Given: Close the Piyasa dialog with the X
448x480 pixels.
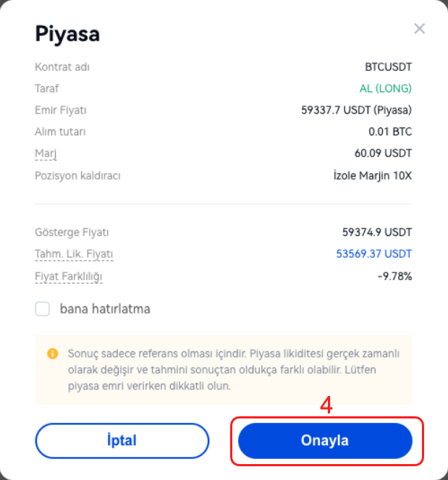Looking at the screenshot, I should coord(419,29).
